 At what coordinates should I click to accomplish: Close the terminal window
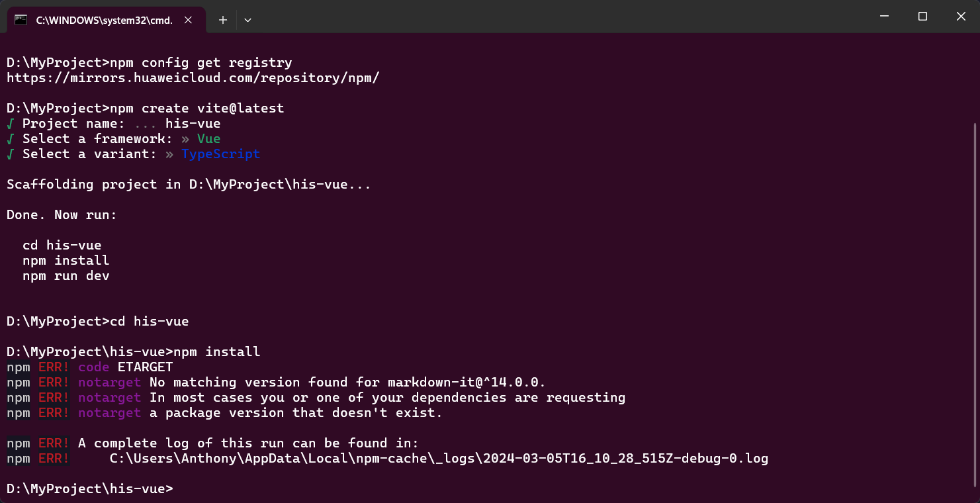961,17
